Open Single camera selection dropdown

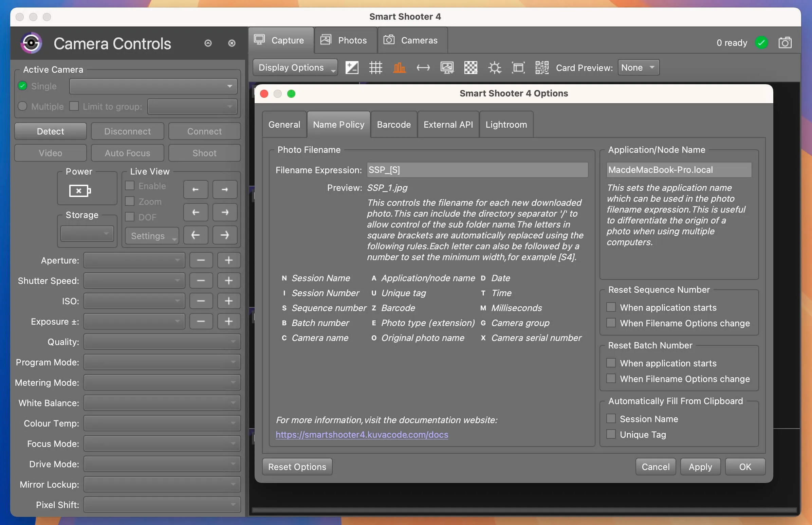click(153, 86)
